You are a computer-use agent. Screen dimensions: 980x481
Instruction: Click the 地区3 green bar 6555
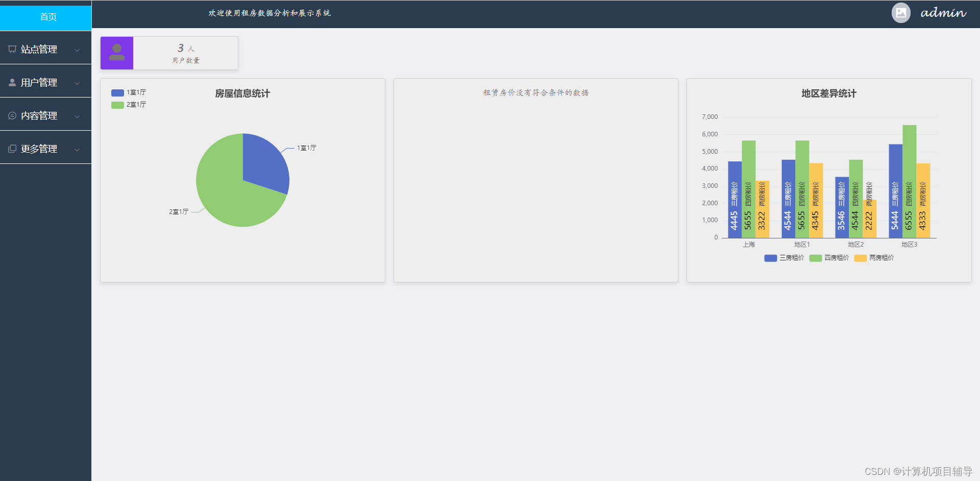[x=909, y=181]
